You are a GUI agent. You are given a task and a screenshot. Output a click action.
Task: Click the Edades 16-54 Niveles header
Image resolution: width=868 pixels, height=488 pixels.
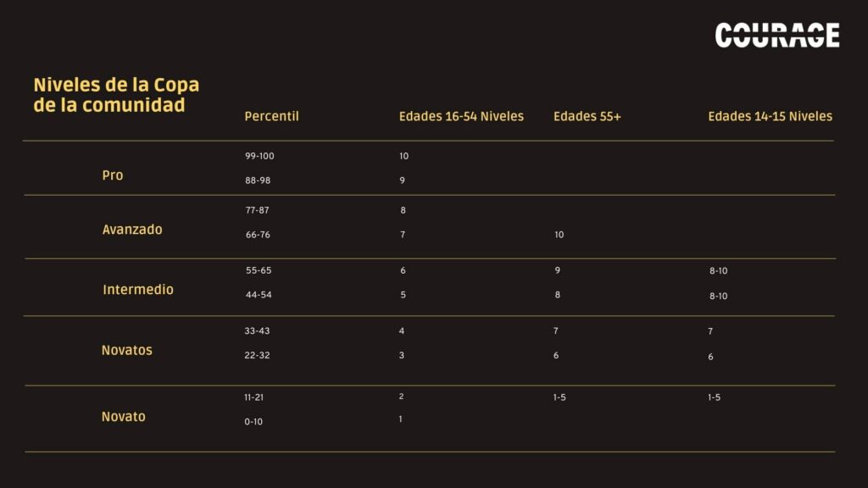(461, 116)
